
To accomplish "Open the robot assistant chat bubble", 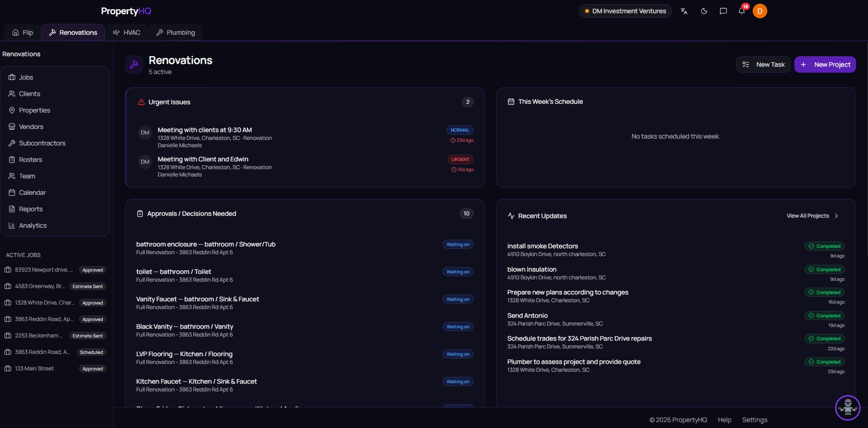I will pyautogui.click(x=847, y=407).
